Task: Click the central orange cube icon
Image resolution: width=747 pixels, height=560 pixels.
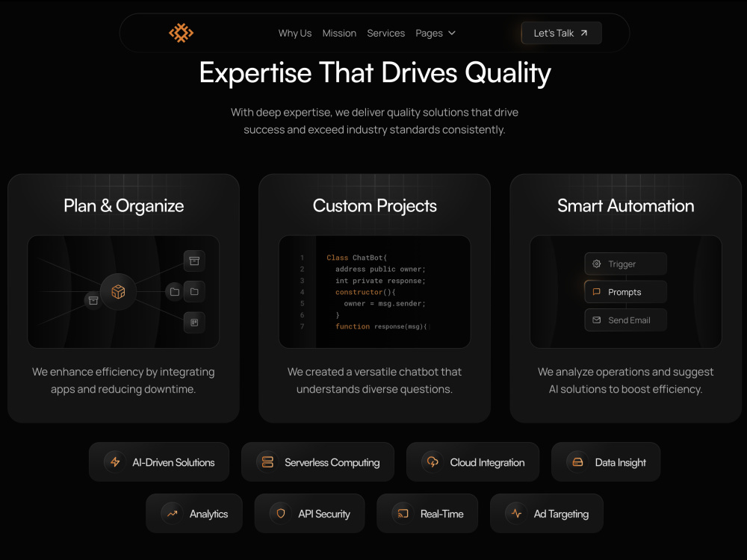Action: click(118, 291)
